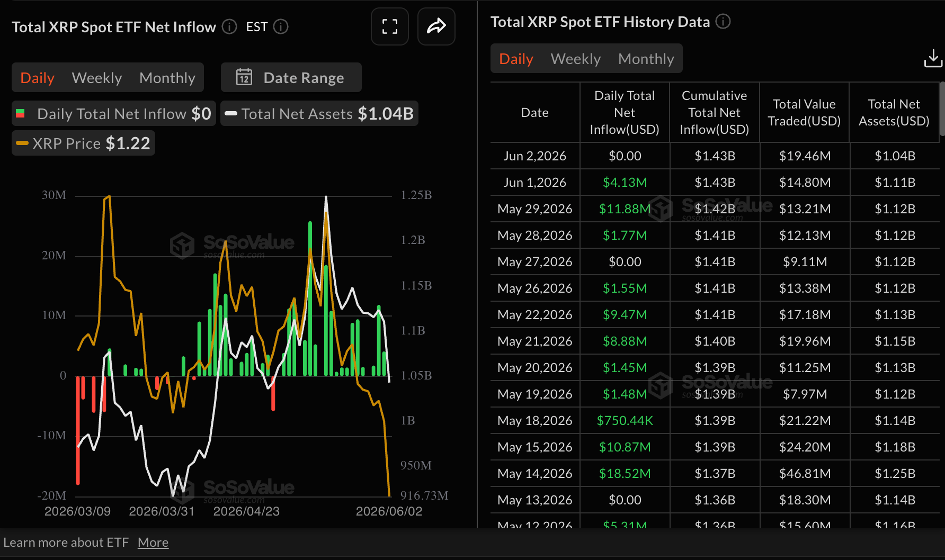Click the $9.47M inflow value
Image resolution: width=945 pixels, height=560 pixels.
point(625,314)
